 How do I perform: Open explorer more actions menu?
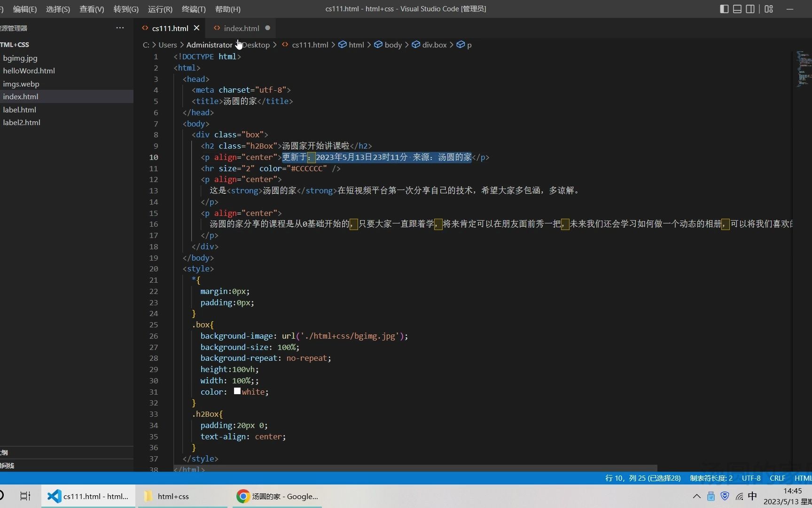coord(120,28)
